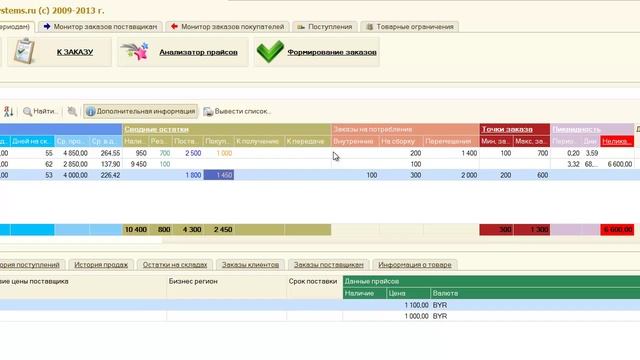Image resolution: width=640 pixels, height=360 pixels.
Task: Open the Заказы поставщикам tab
Action: pos(329,264)
